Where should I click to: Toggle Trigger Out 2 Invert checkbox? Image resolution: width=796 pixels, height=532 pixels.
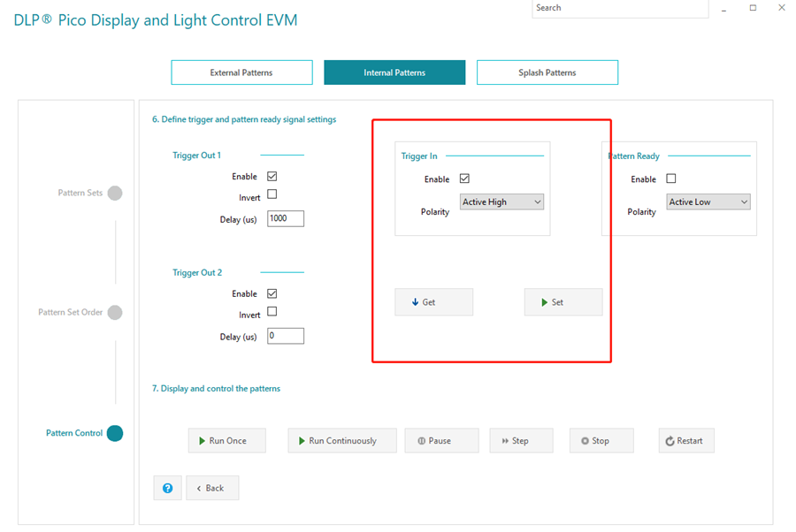point(272,311)
